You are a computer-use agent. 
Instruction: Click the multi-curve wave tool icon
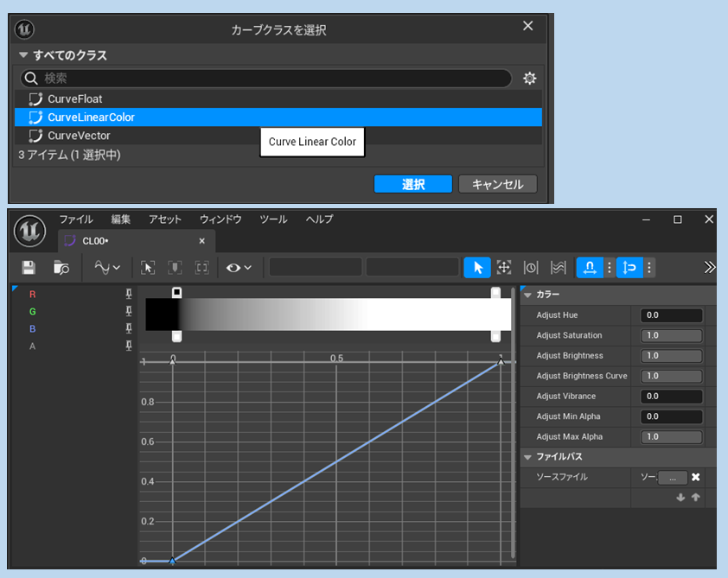coord(558,268)
